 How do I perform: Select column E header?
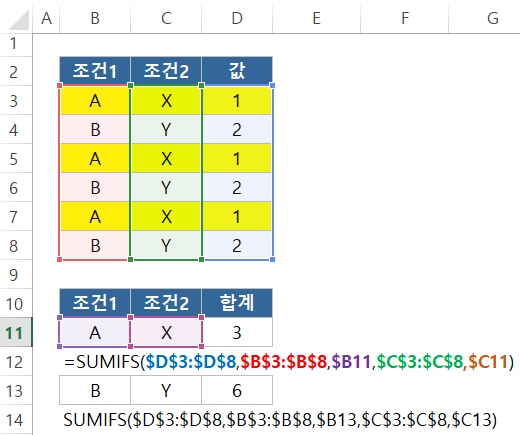click(x=316, y=18)
